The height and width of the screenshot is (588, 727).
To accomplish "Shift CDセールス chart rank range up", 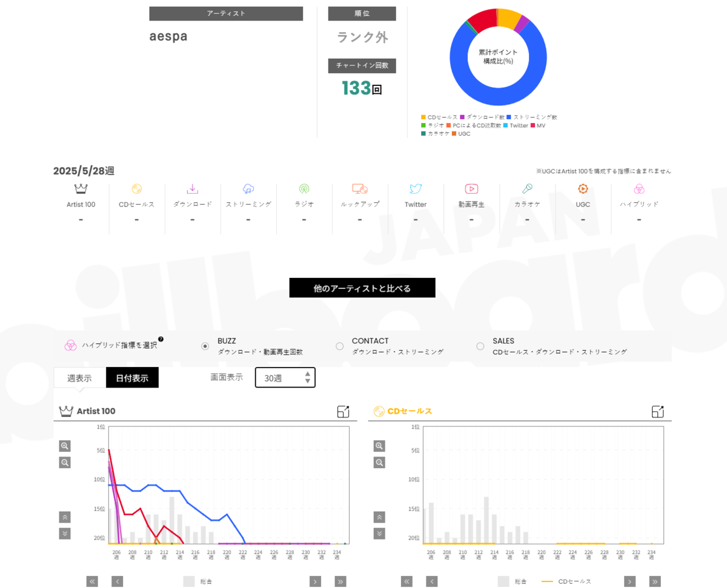I will [x=379, y=517].
